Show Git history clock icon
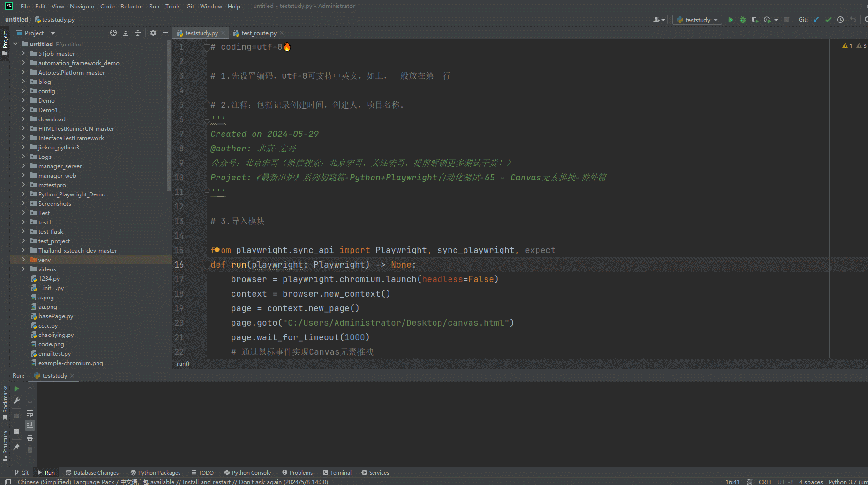868x485 pixels. tap(840, 20)
